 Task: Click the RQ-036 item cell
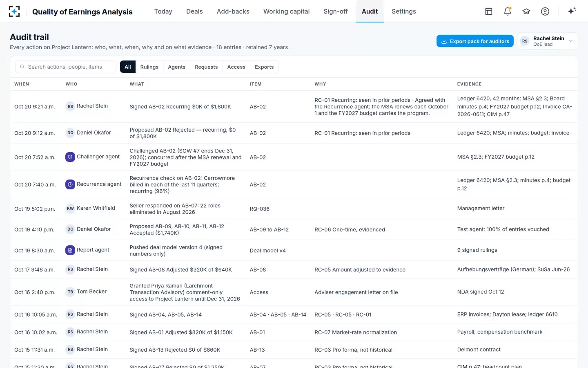pos(260,209)
